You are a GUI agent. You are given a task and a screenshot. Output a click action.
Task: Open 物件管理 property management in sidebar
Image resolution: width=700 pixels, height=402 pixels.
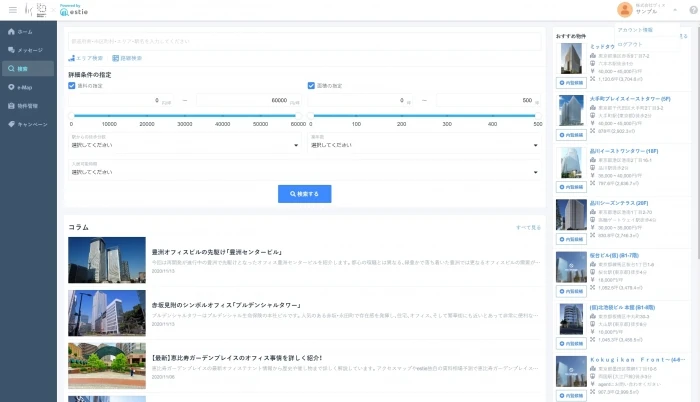11,105
